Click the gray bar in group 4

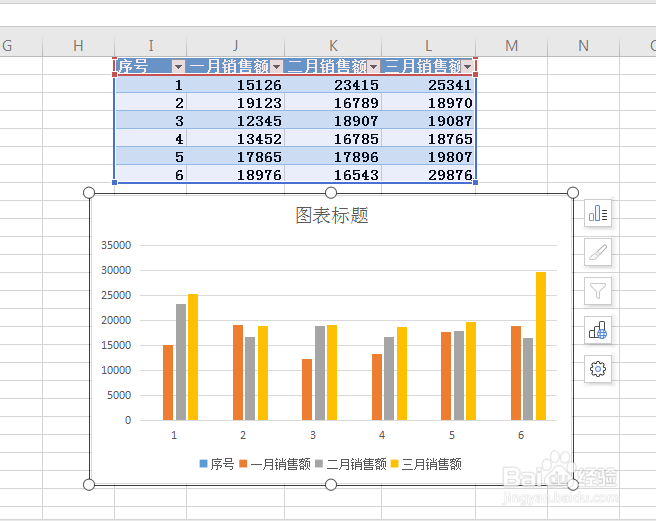pyautogui.click(x=389, y=378)
